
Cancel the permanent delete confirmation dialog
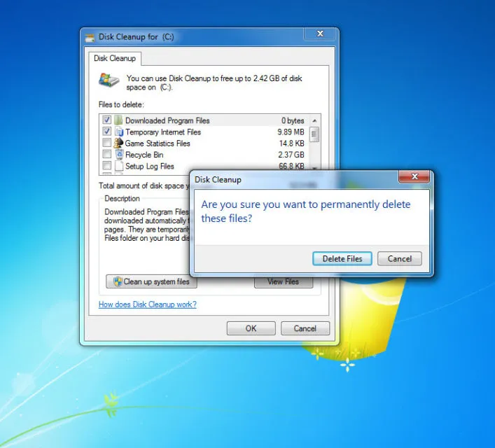click(399, 258)
